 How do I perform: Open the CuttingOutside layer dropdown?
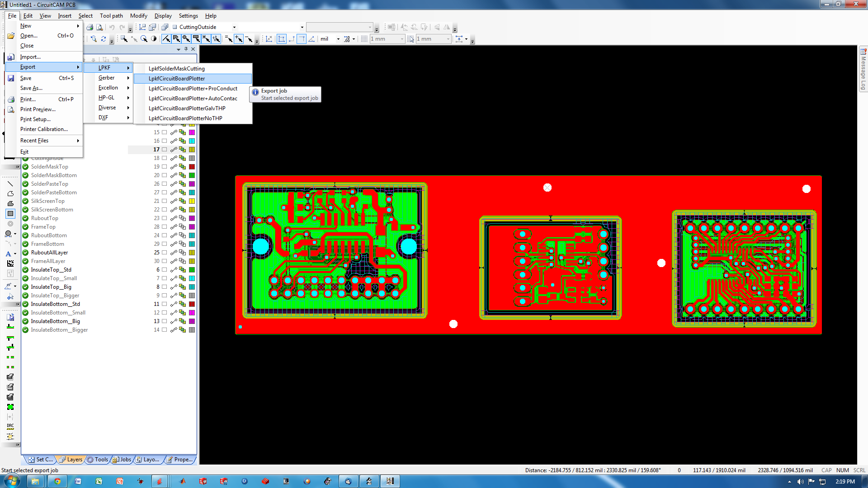(x=234, y=27)
